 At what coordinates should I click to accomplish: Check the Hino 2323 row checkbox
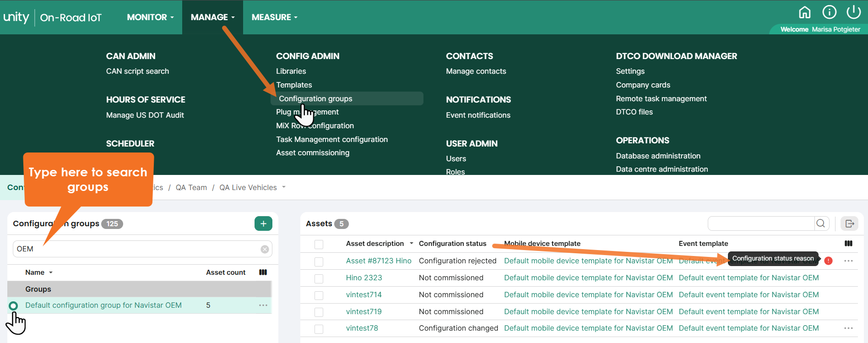319,278
